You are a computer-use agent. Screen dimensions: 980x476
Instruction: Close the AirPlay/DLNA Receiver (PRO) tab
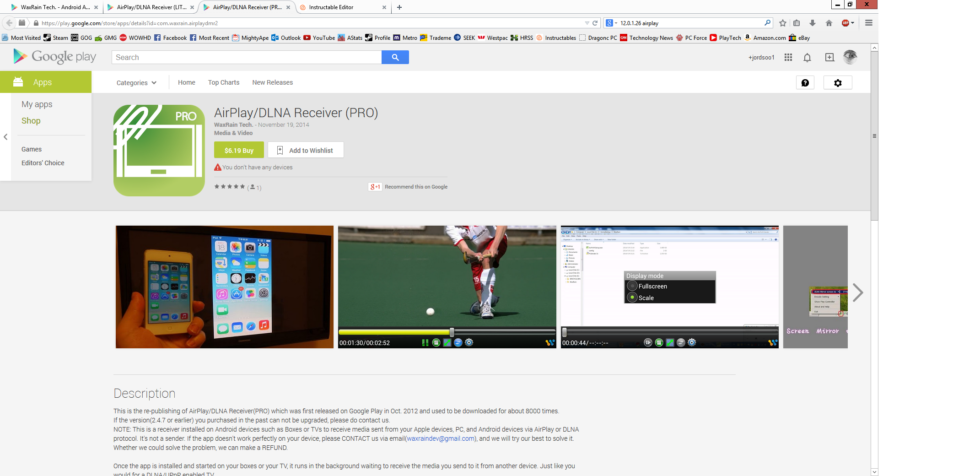click(288, 7)
